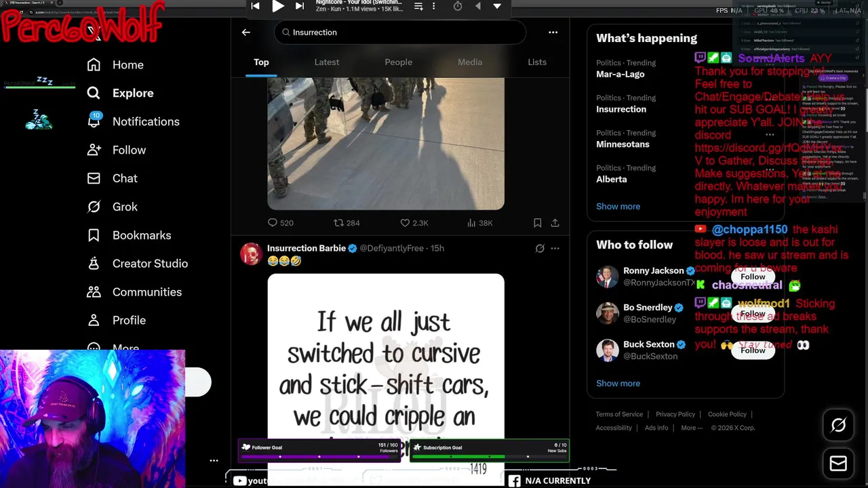The width and height of the screenshot is (868, 488).
Task: Open the Cookie Policy link
Action: click(x=727, y=414)
